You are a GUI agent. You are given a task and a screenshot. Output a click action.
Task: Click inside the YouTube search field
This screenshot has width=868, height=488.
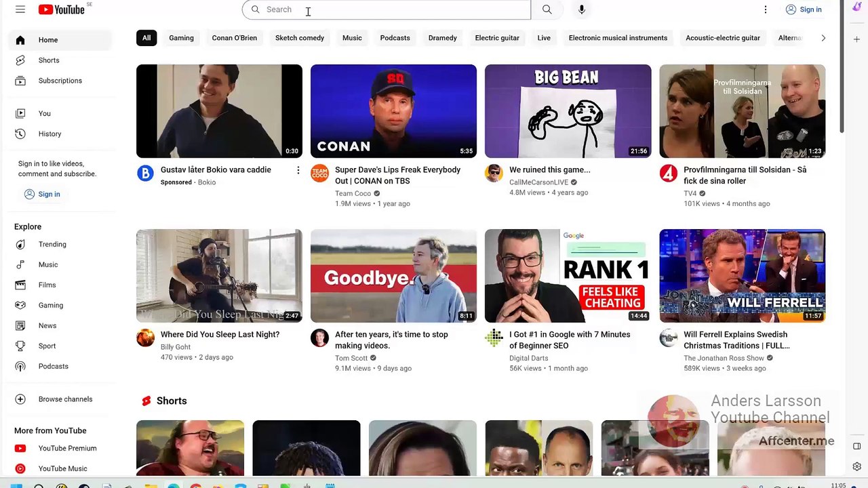click(x=387, y=9)
